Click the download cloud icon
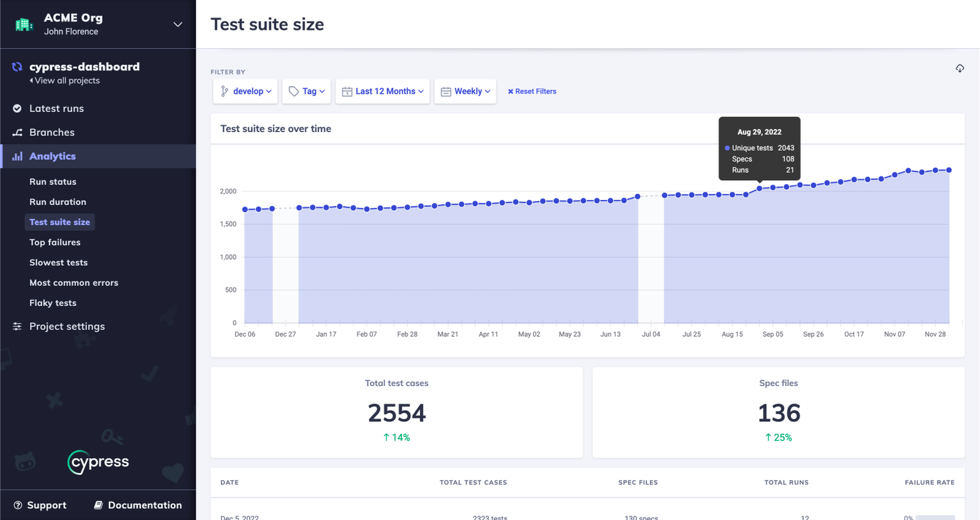Viewport: 980px width, 520px height. coord(960,68)
